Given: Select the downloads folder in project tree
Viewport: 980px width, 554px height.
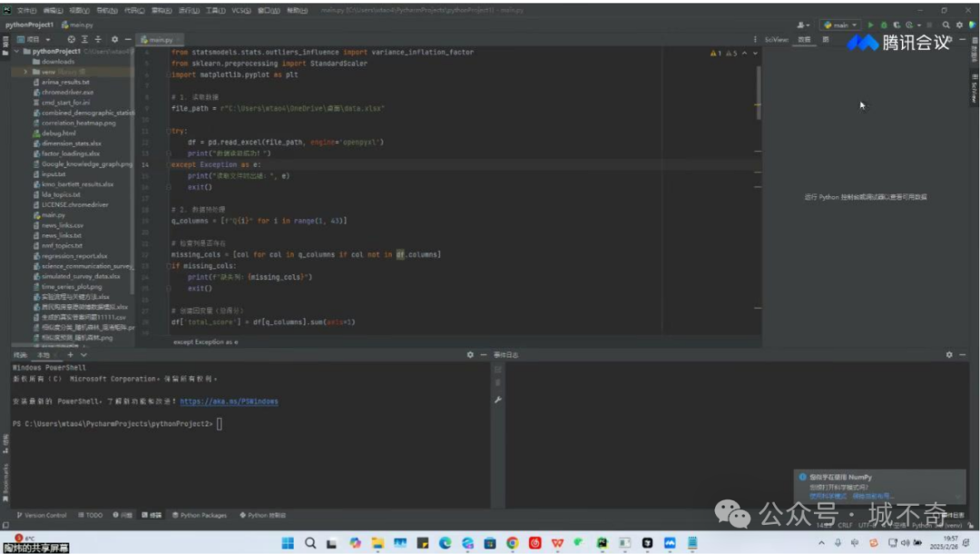Looking at the screenshot, I should (57, 62).
